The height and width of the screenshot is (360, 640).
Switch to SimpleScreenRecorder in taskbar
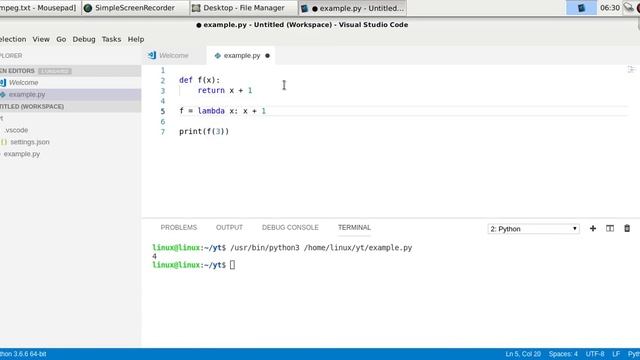[x=135, y=8]
